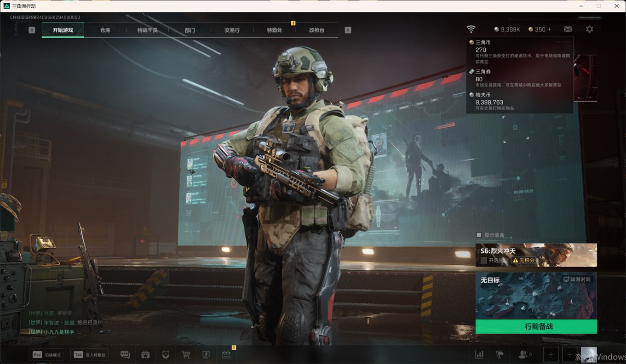The width and height of the screenshot is (626, 364).
Task: Open the settings gear icon
Action: (589, 29)
